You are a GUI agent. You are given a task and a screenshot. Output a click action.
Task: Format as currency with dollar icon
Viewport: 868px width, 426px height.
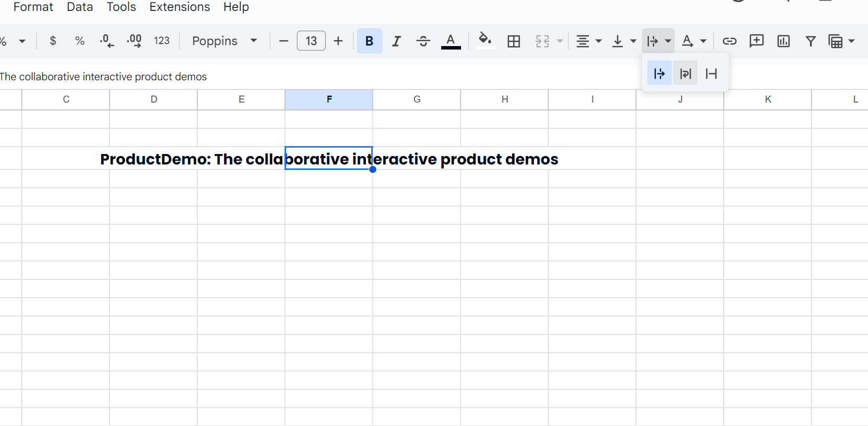click(x=53, y=41)
